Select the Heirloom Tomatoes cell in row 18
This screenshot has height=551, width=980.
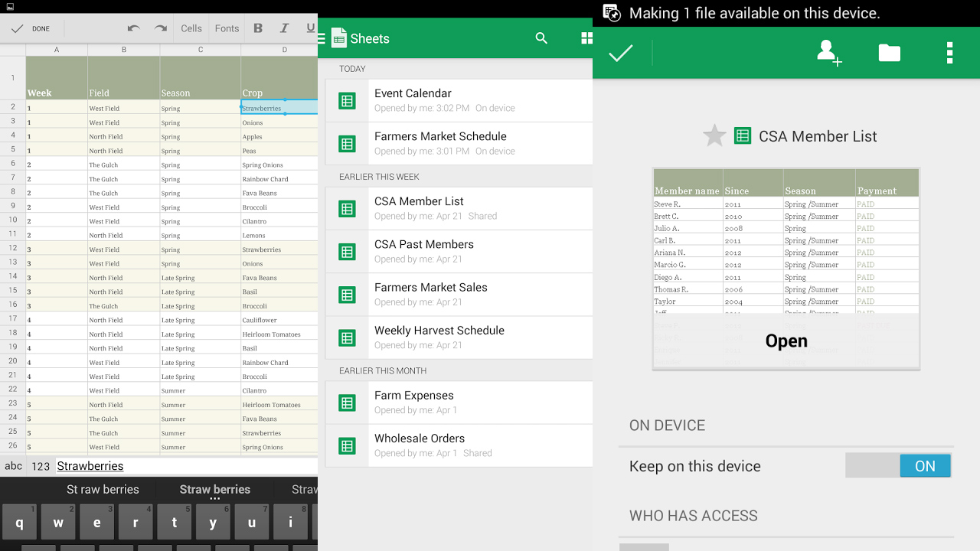279,334
